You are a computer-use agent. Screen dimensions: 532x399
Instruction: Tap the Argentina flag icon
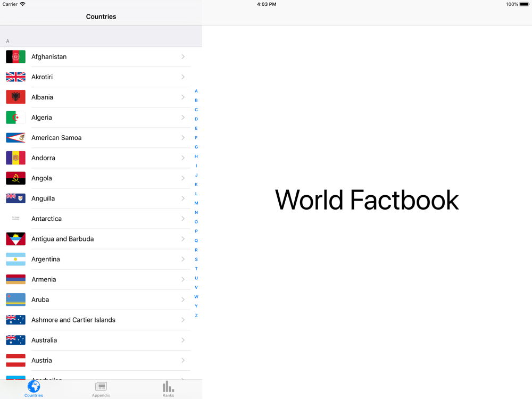[x=15, y=259]
